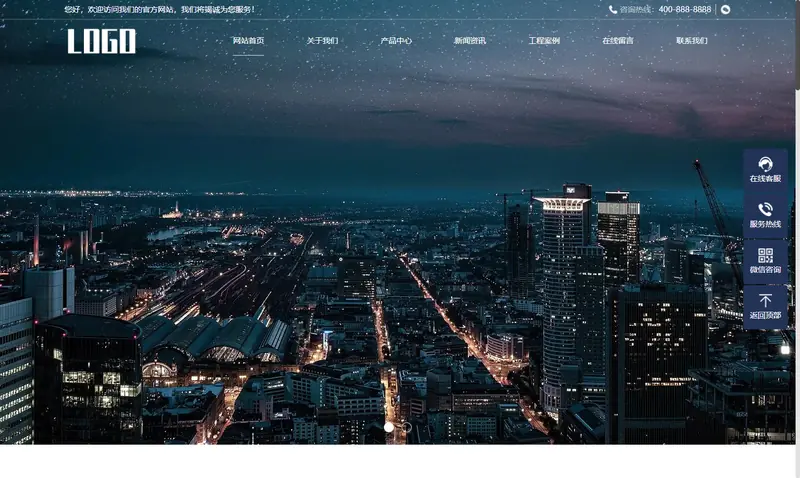
Task: Open the 网站首页 menu item
Action: coord(248,41)
